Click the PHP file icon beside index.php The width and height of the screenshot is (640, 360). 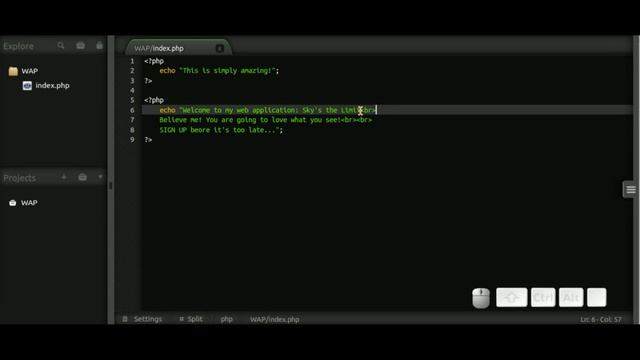(27, 86)
